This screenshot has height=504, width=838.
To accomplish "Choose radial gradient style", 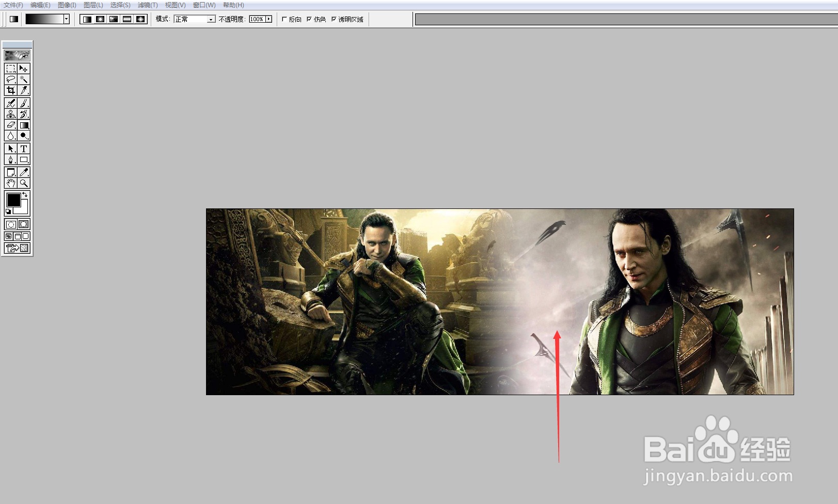I will 101,19.
